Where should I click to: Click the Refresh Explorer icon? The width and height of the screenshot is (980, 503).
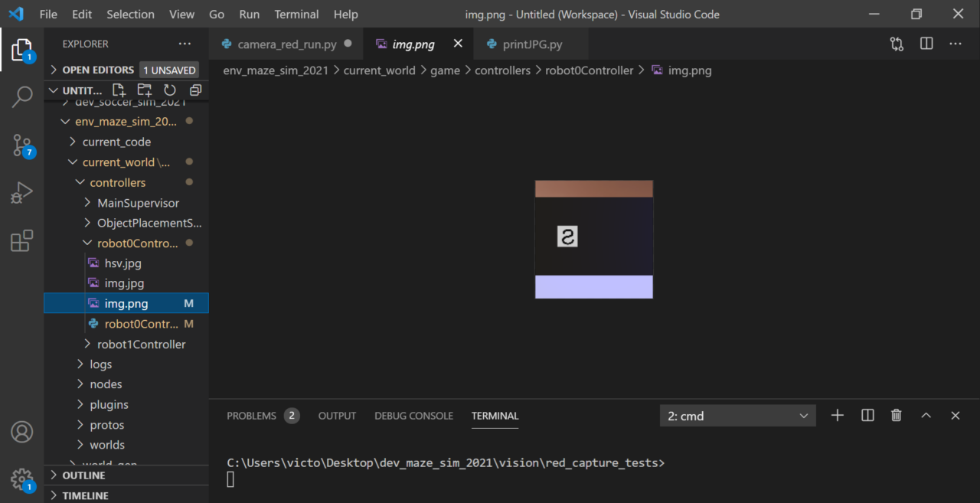pyautogui.click(x=170, y=90)
